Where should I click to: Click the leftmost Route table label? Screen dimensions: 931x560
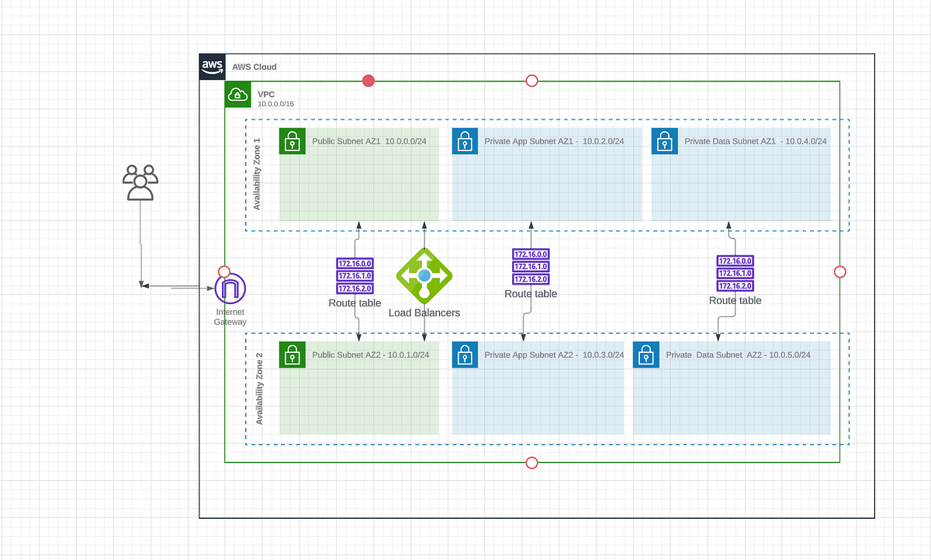pyautogui.click(x=354, y=303)
